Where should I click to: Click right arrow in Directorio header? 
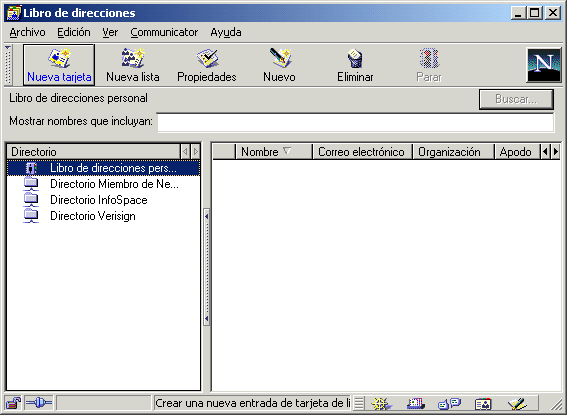(195, 152)
